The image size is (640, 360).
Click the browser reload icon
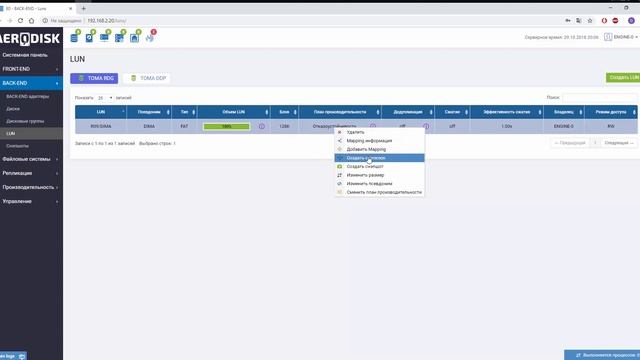click(x=20, y=20)
